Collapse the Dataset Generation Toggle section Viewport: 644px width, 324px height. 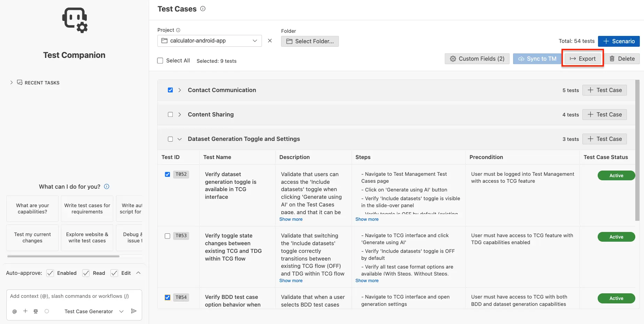point(180,139)
